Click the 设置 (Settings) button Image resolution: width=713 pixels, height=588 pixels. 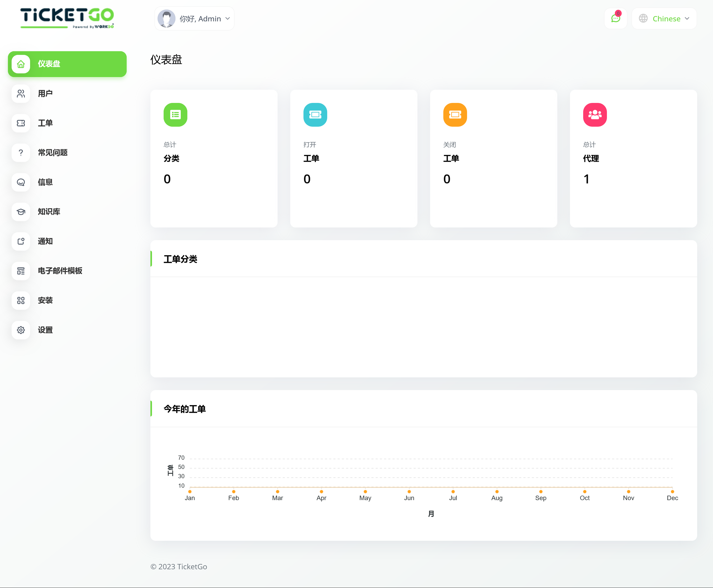click(44, 330)
